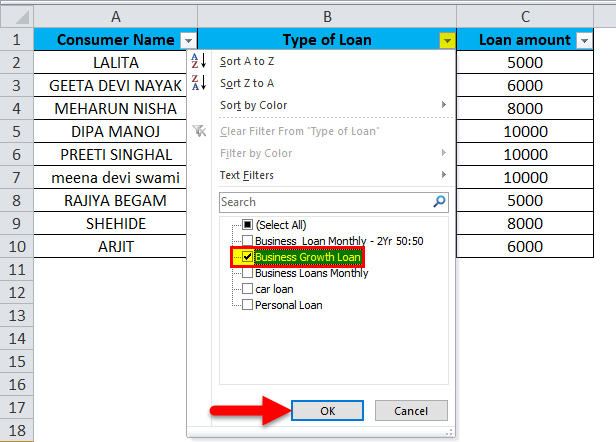Select the cell PREETI SINGHAL
The image size is (616, 442).
[x=110, y=154]
